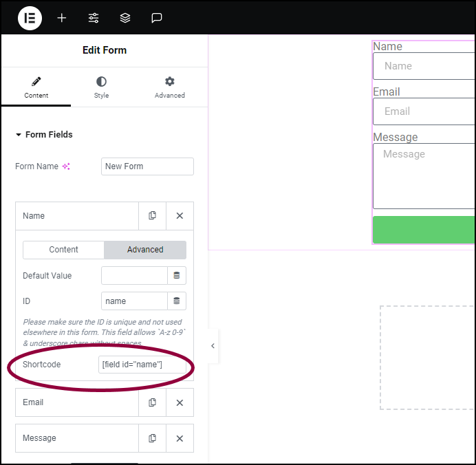Click the Name input in preview
The width and height of the screenshot is (476, 465).
[424, 66]
